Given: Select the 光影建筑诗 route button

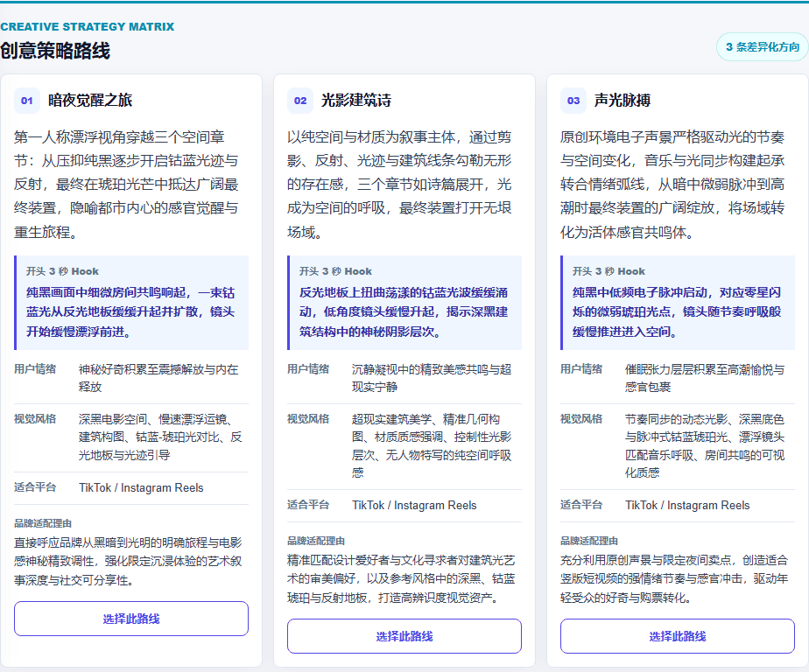Looking at the screenshot, I should click(404, 636).
